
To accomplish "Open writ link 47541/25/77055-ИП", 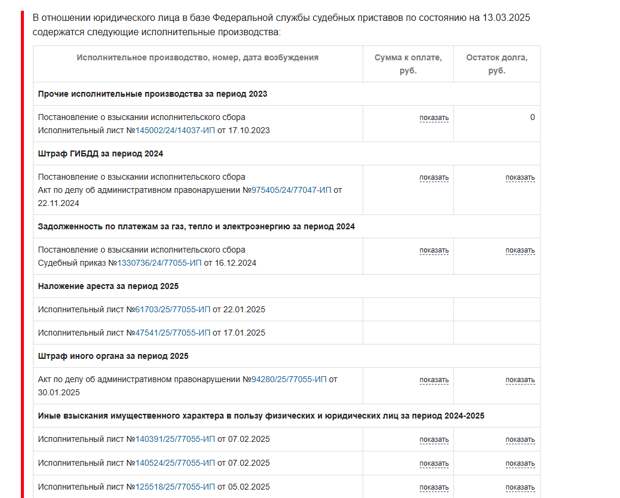I will click(x=173, y=333).
